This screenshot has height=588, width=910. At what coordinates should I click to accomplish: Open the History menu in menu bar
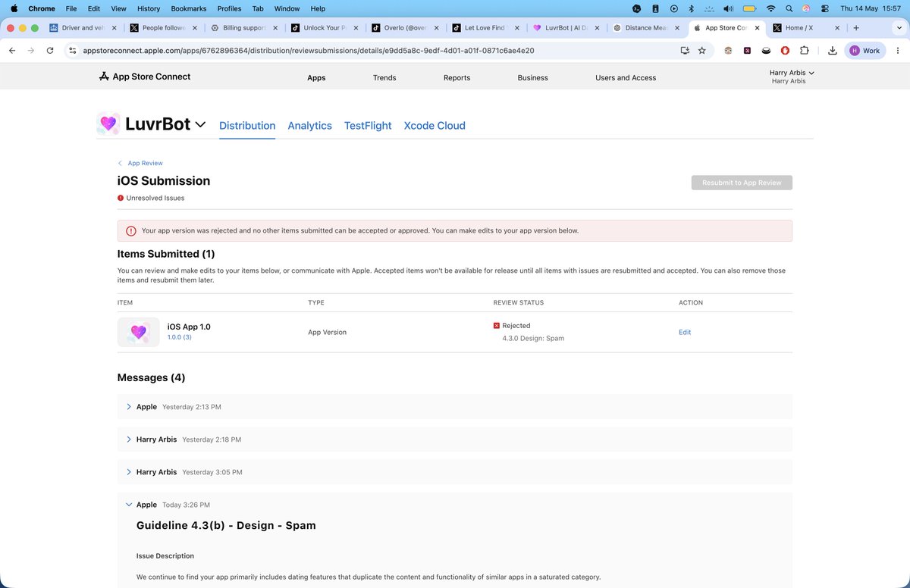pos(149,8)
